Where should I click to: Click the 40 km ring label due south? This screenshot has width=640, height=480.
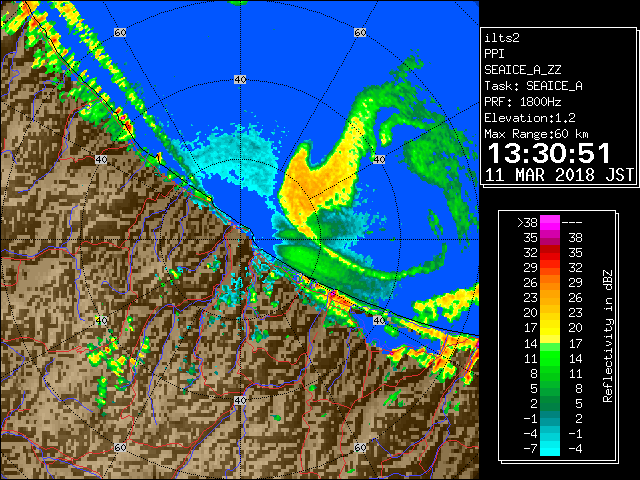(x=240, y=400)
